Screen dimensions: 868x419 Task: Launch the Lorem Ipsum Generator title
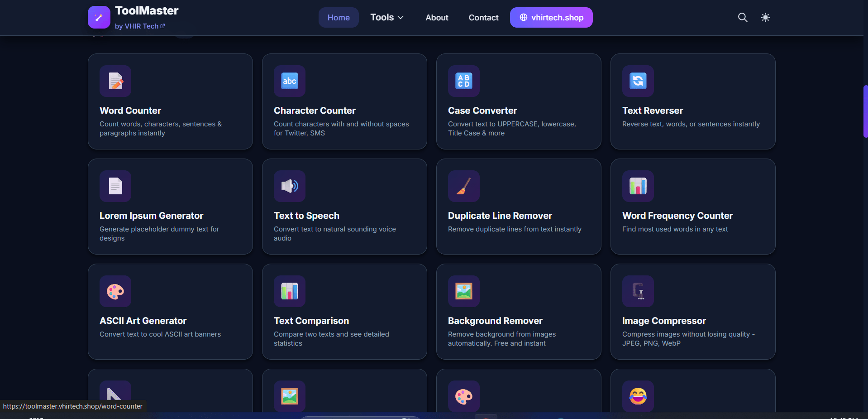pyautogui.click(x=152, y=216)
